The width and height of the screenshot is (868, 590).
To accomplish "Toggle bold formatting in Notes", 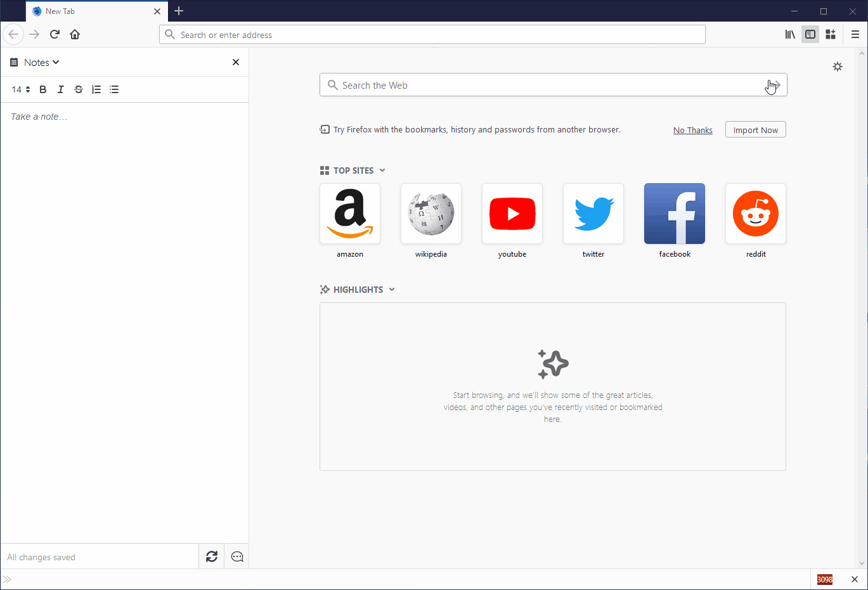I will point(42,89).
